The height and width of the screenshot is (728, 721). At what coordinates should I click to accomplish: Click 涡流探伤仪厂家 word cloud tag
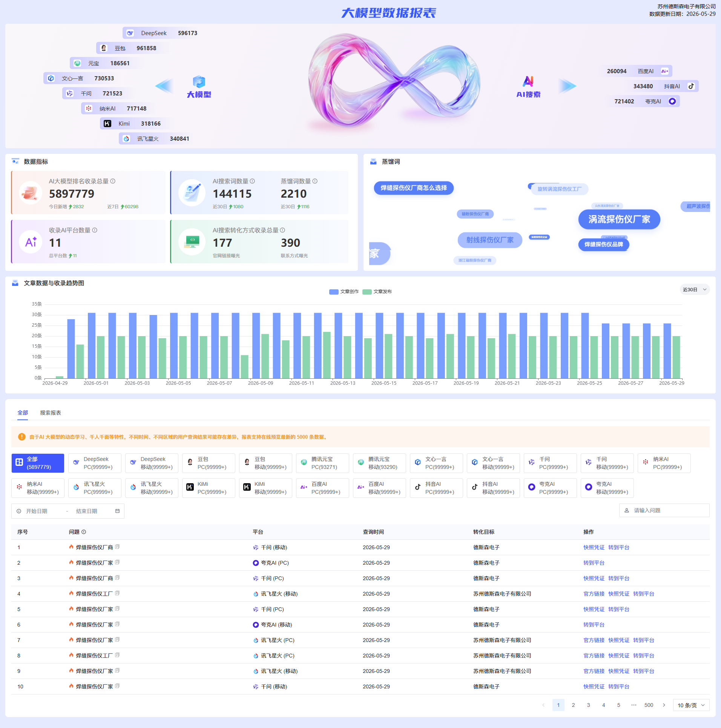tap(619, 219)
